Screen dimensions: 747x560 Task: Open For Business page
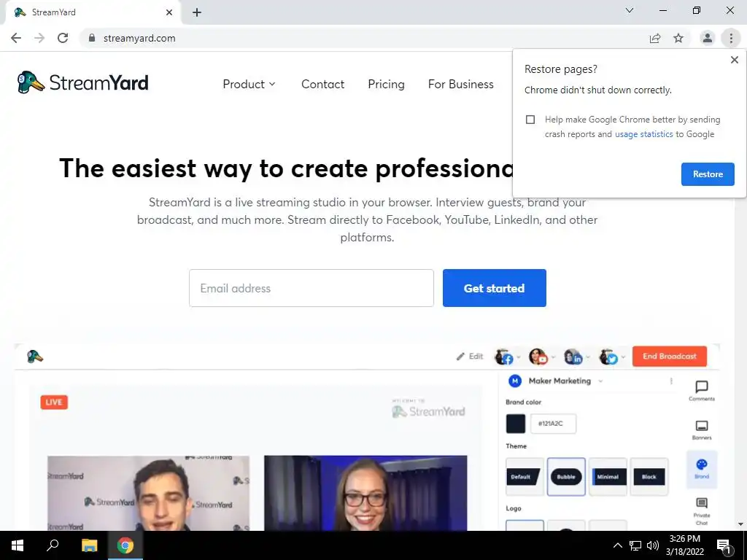[461, 85]
